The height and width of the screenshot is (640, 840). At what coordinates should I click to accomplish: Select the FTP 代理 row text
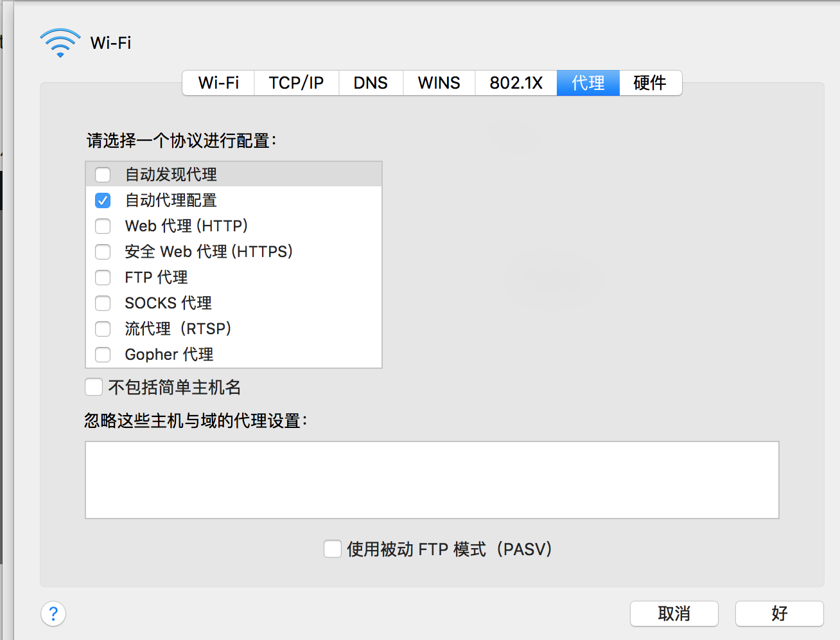tap(156, 278)
